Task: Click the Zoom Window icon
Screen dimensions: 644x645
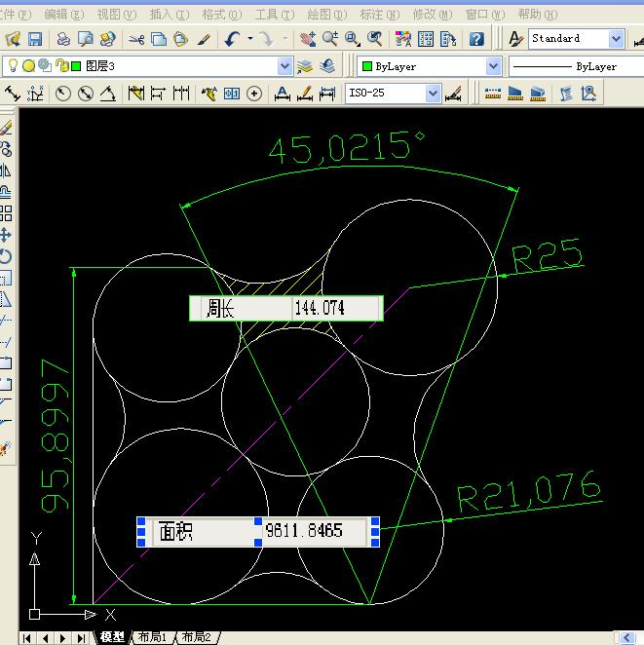Action: (353, 39)
